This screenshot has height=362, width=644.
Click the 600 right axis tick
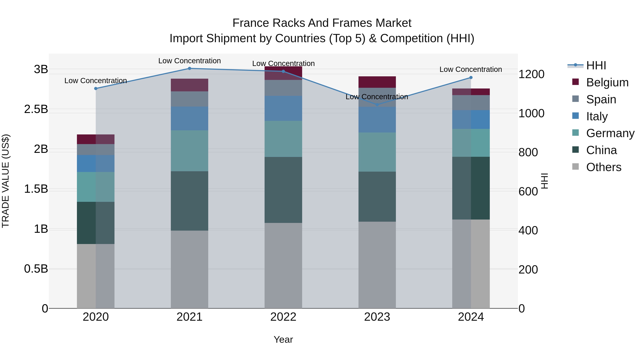528,191
